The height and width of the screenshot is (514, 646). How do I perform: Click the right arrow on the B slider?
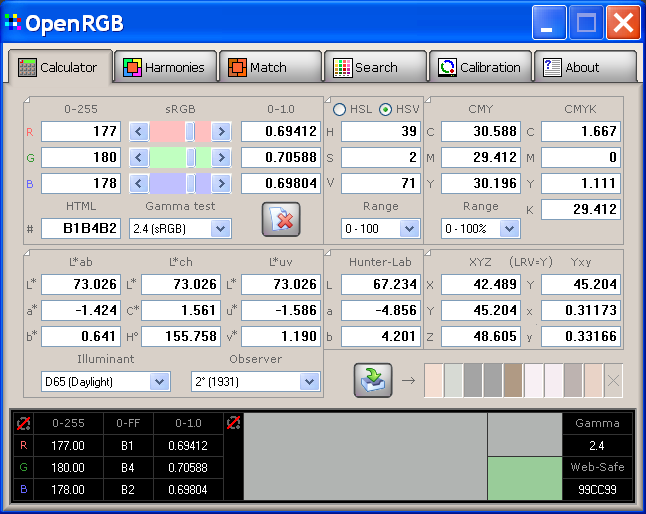[x=221, y=183]
